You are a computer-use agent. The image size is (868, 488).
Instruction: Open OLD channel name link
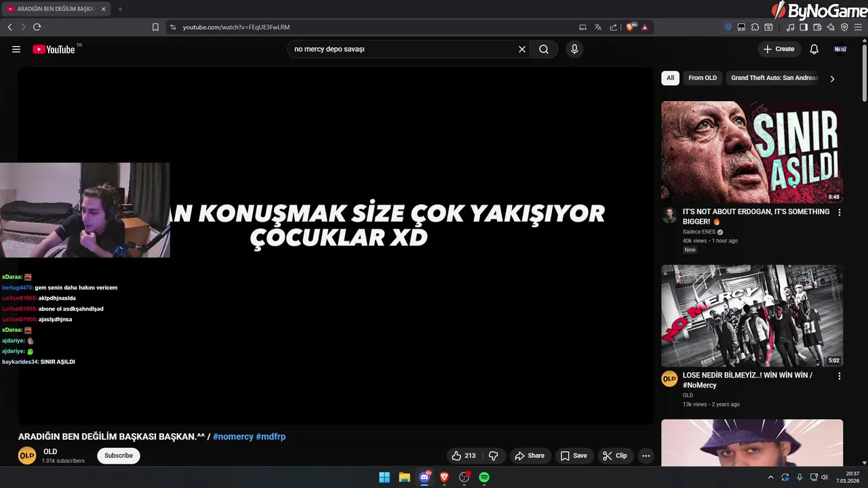click(50, 451)
